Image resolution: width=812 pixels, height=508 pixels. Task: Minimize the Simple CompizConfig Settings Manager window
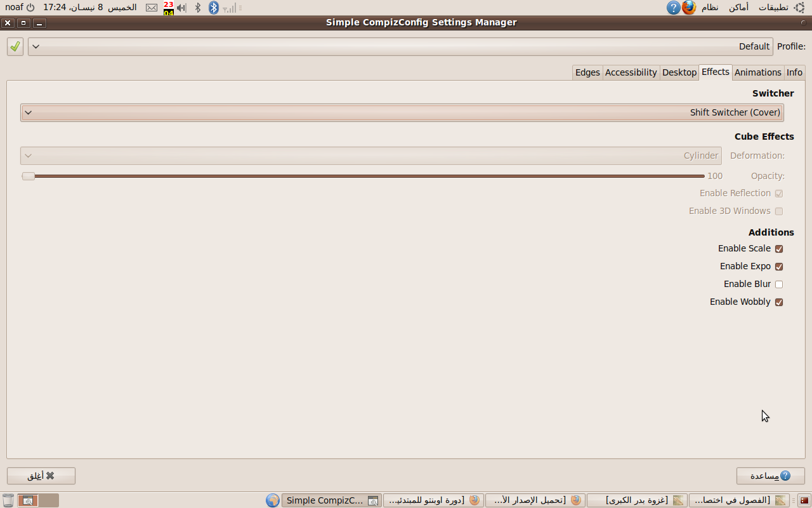click(39, 23)
